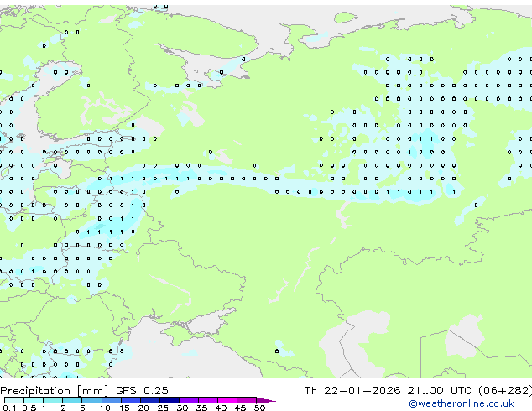Click the legend label '30'

coord(182,408)
